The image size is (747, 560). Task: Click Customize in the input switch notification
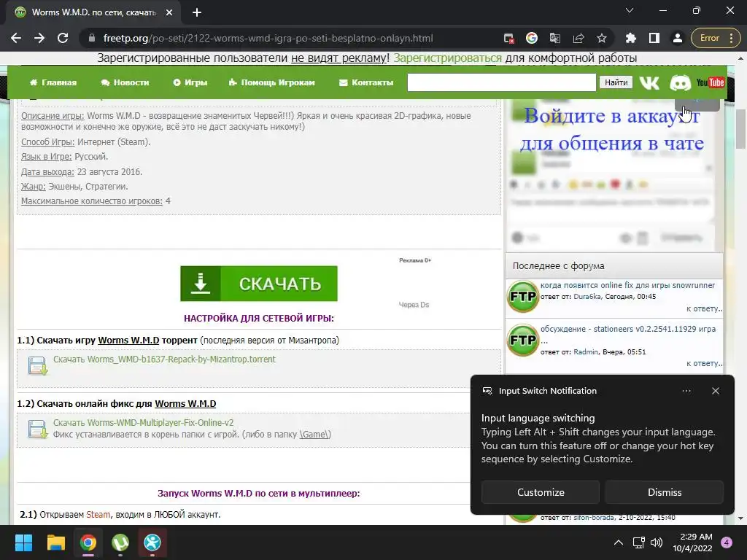541,492
